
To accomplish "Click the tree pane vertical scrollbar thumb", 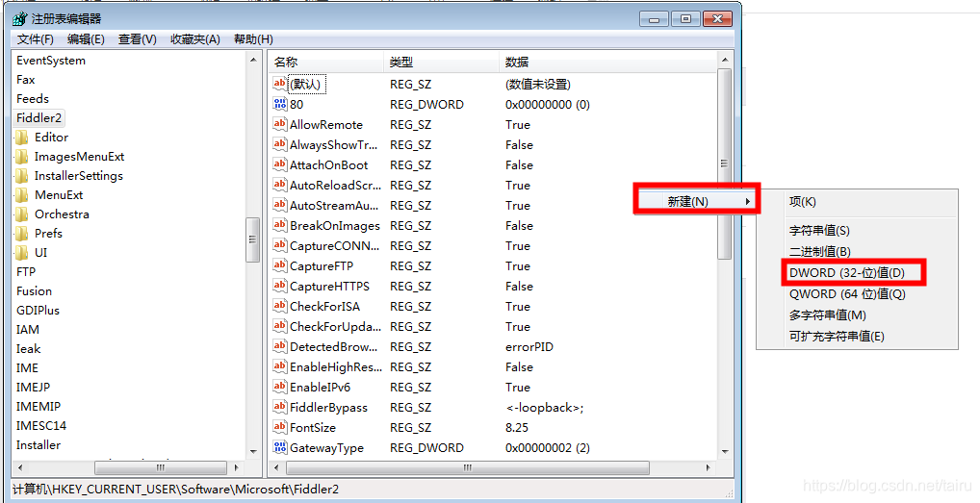I will pos(253,239).
